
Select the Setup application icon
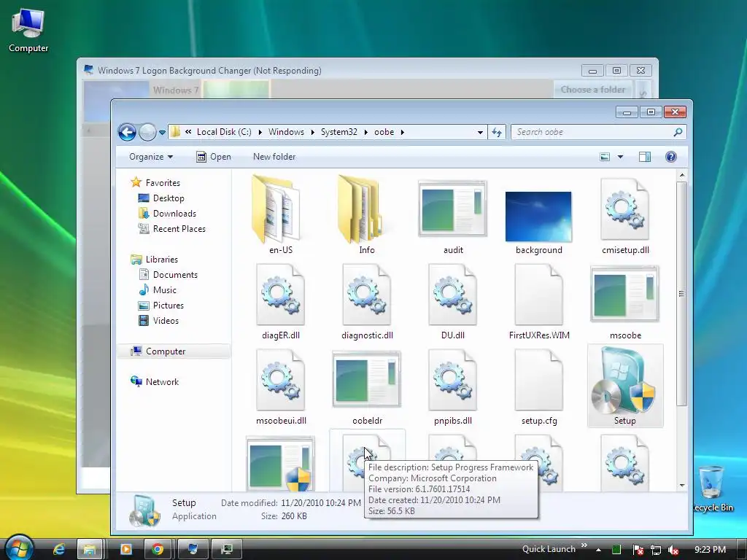[625, 386]
